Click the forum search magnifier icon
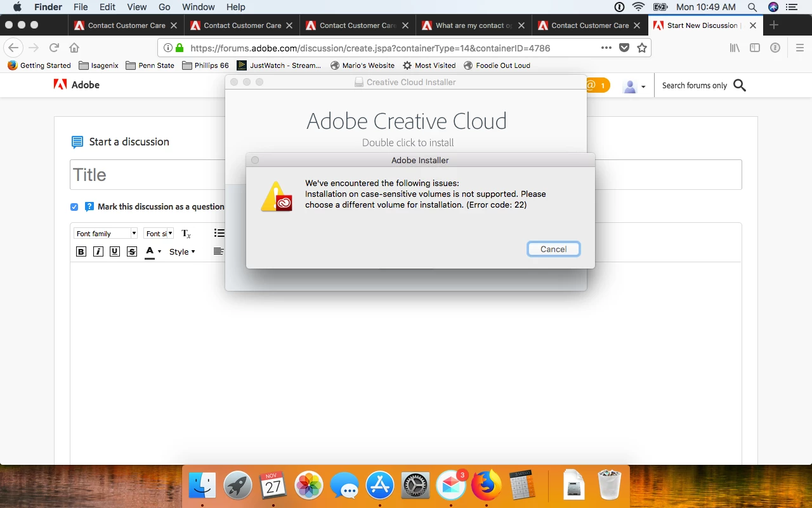Viewport: 812px width, 508px height. [x=740, y=85]
